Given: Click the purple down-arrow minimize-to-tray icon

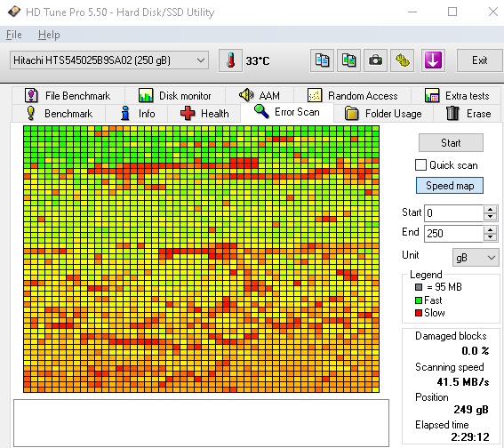Looking at the screenshot, I should pos(433,60).
